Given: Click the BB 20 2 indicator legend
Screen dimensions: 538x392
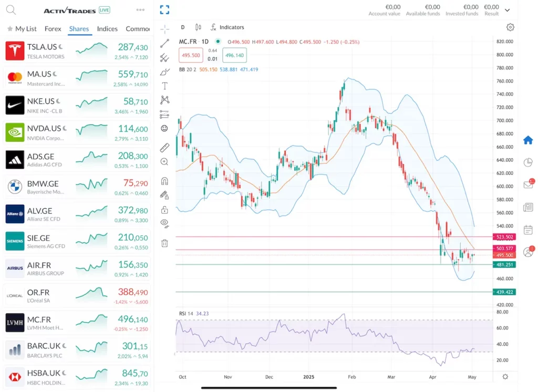Looking at the screenshot, I should (x=188, y=69).
